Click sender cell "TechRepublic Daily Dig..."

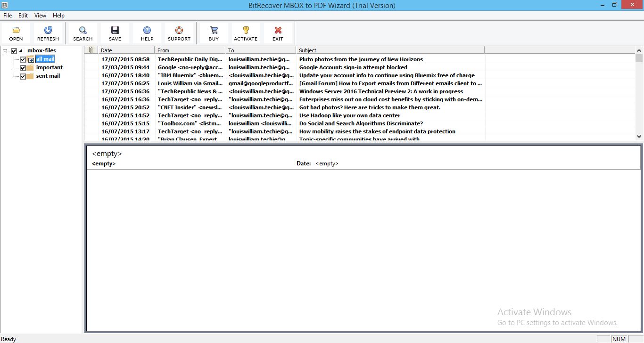(190, 59)
